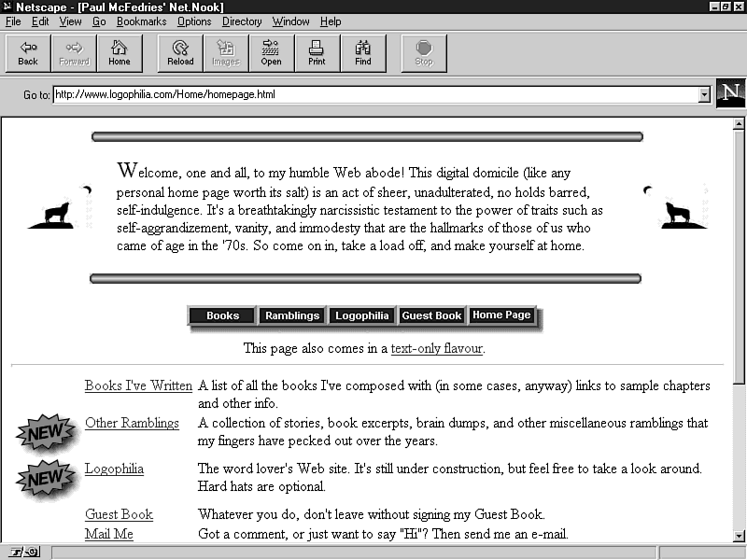Screen dimensions: 747x560
Task: Open the Books I've Written link
Action: [x=138, y=385]
